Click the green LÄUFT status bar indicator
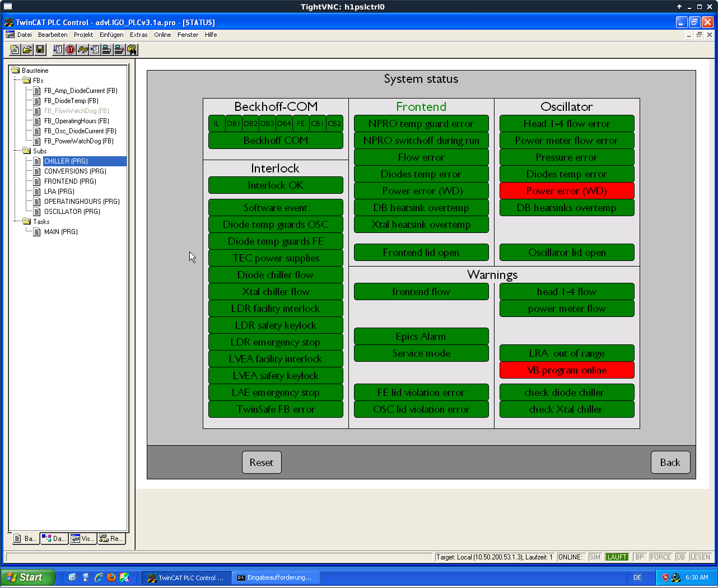 [x=617, y=557]
